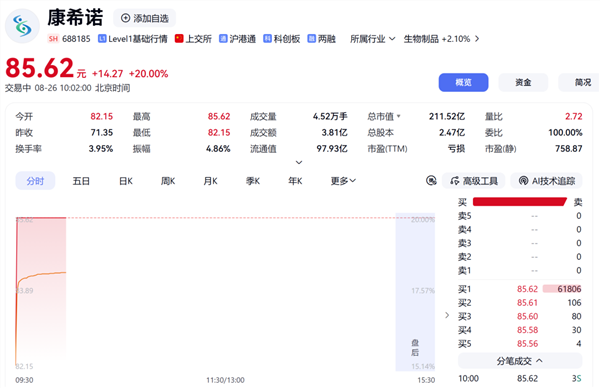Click the chart compare icon beside 高级工具
This screenshot has width=600, height=388.
point(431,181)
